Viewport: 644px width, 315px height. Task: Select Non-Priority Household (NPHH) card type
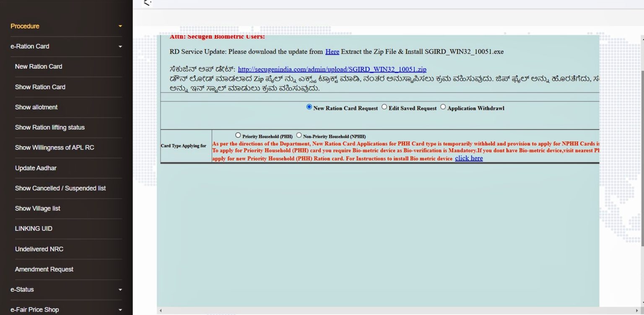pyautogui.click(x=299, y=135)
